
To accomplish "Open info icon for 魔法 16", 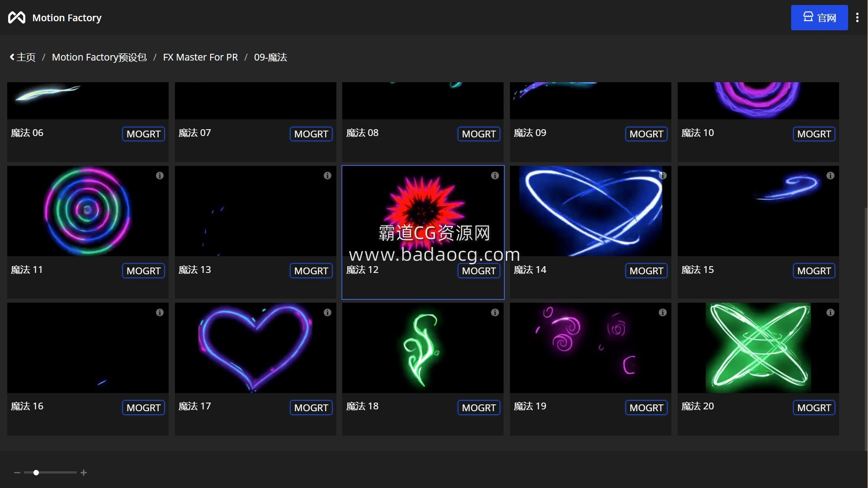I will [160, 312].
